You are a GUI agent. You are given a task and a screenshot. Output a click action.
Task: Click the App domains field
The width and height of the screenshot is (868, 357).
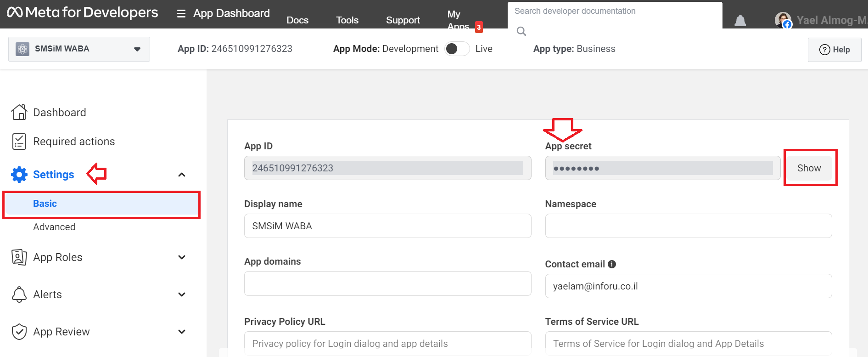click(387, 283)
